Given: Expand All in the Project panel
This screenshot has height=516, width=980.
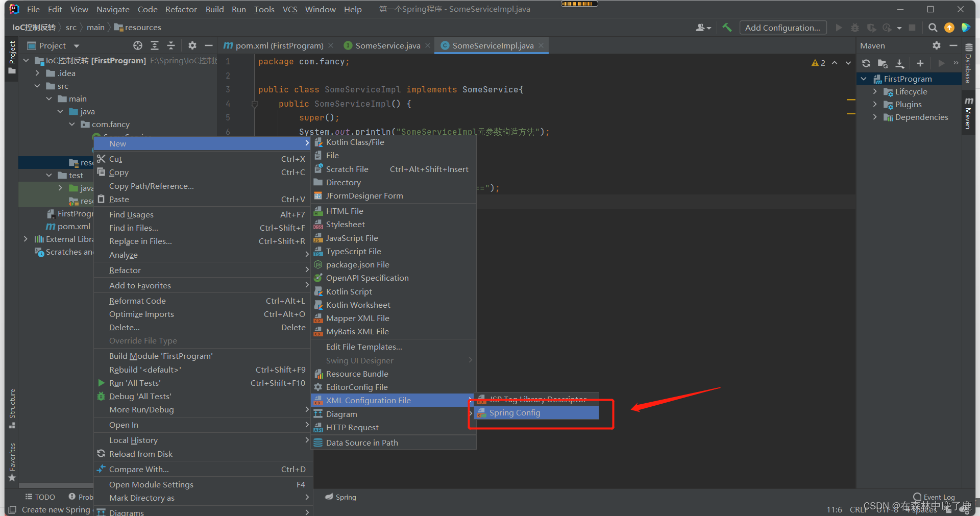Looking at the screenshot, I should [155, 45].
